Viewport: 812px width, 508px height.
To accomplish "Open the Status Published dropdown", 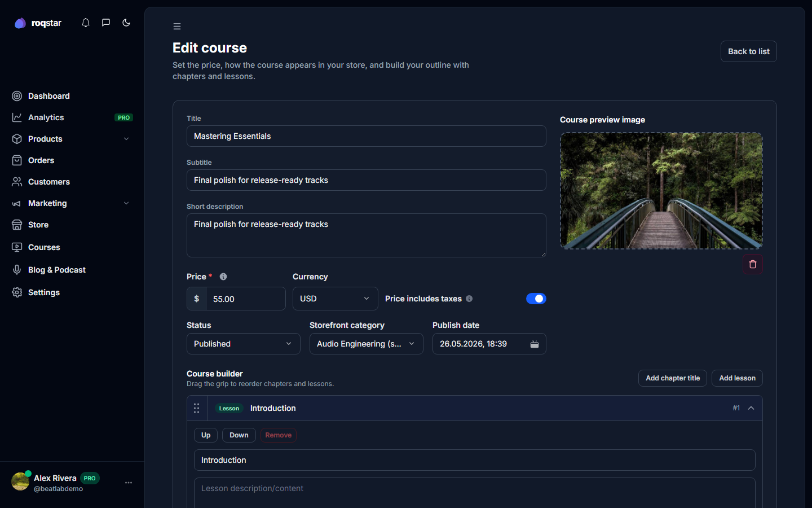I will [244, 344].
